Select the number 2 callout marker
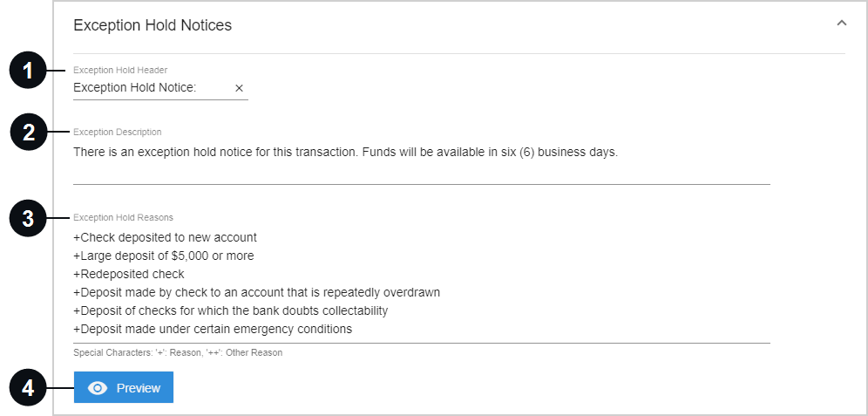The width and height of the screenshot is (868, 416). pos(28,132)
